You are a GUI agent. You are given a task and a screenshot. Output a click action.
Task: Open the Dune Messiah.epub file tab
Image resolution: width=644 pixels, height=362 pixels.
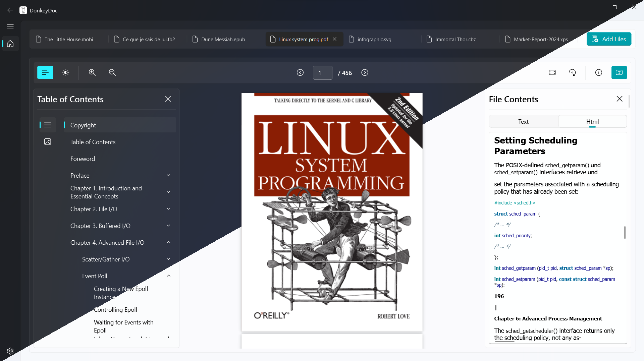tap(223, 39)
